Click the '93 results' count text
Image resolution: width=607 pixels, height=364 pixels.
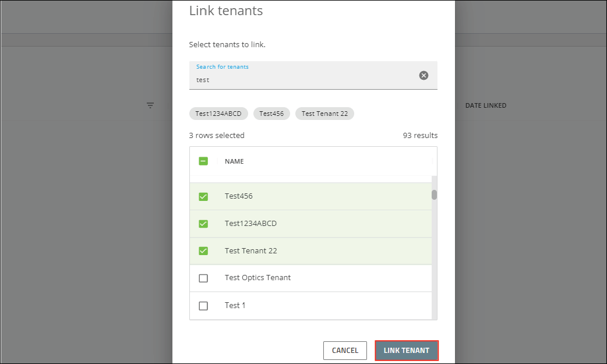(420, 136)
